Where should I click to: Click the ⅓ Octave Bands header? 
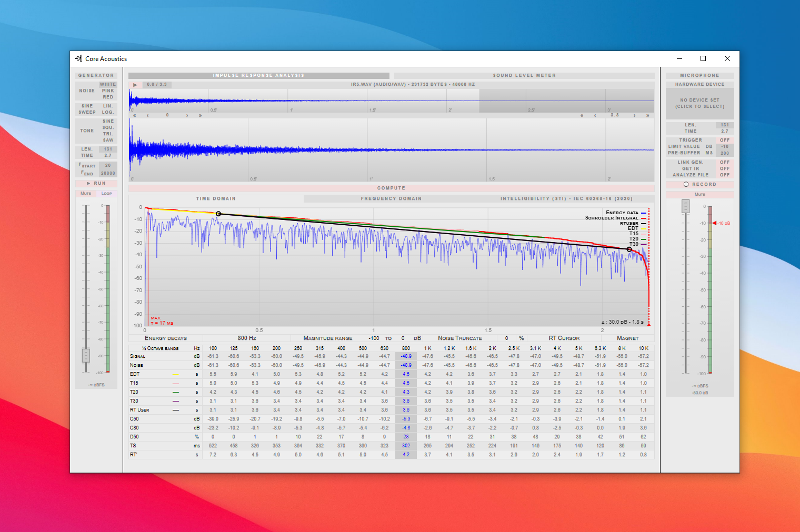(161, 348)
